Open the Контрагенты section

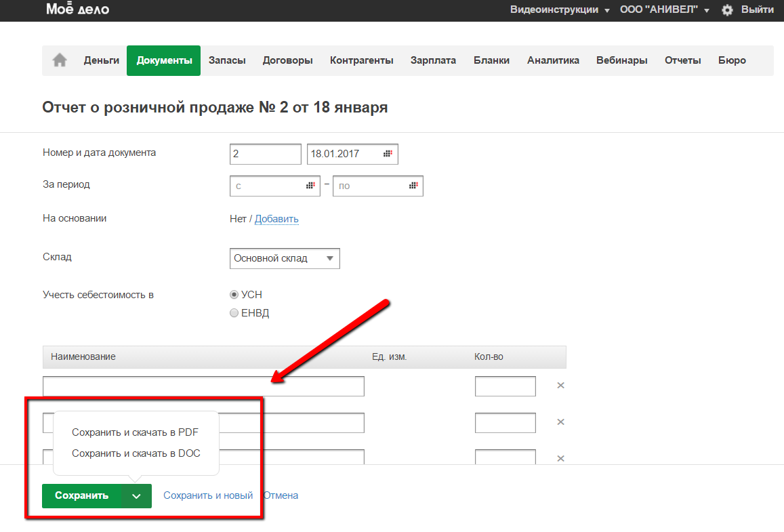click(361, 60)
